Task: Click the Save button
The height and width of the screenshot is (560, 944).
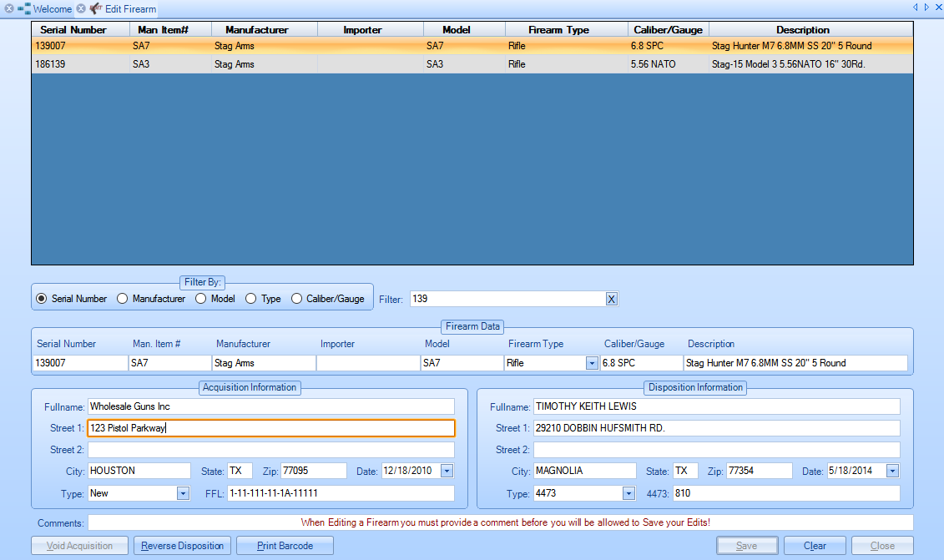Action: [x=747, y=546]
